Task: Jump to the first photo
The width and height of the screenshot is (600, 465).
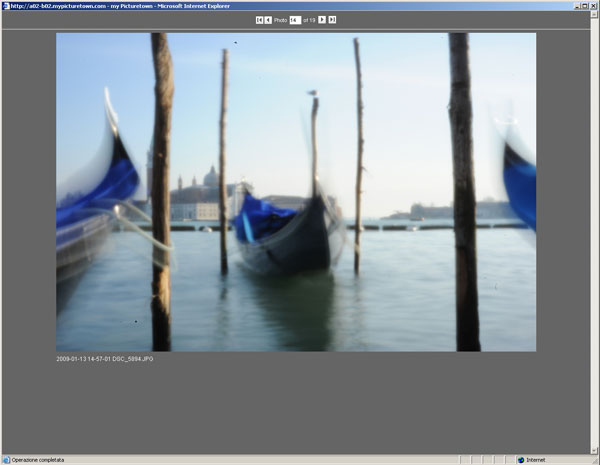Action: (x=259, y=20)
